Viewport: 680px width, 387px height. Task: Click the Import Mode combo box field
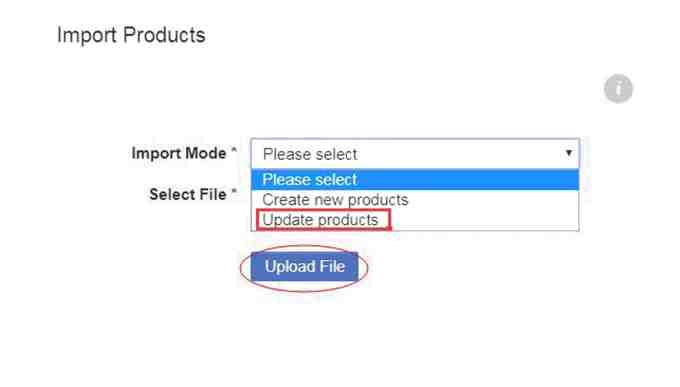(415, 154)
